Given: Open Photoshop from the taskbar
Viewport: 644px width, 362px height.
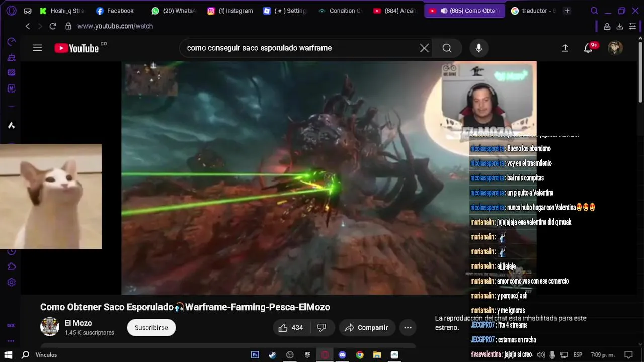Looking at the screenshot, I should pyautogui.click(x=255, y=355).
